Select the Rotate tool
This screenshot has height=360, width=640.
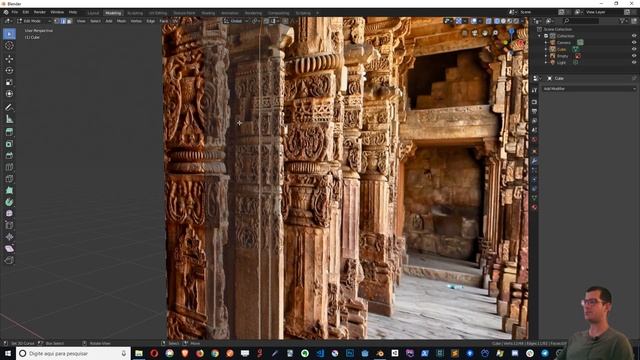point(9,71)
